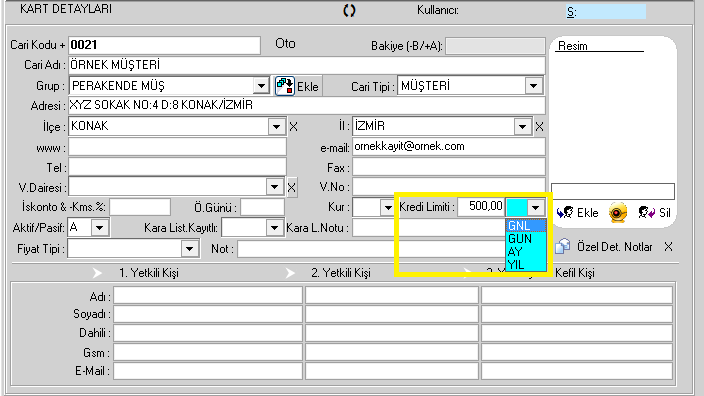
Task: Open the Fiyat Tipi dropdown
Action: (189, 249)
